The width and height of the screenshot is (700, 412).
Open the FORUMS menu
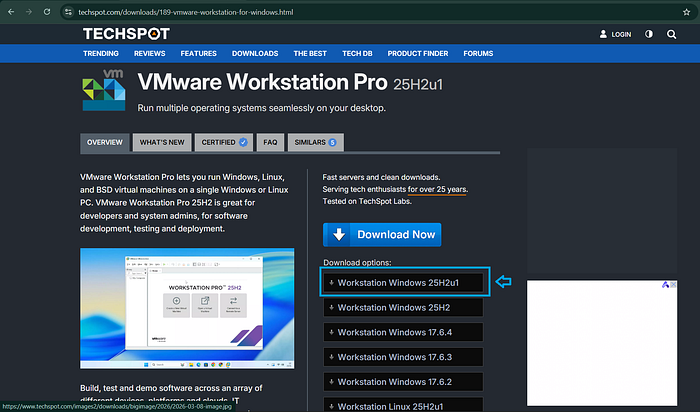(x=478, y=54)
